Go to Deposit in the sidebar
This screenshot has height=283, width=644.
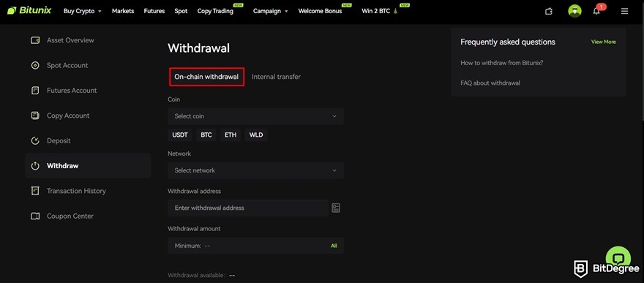point(59,140)
